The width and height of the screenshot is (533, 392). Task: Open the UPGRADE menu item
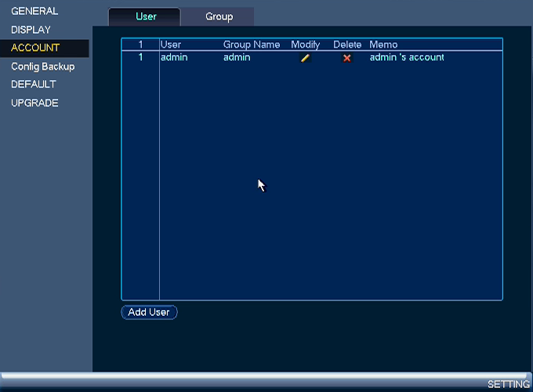coord(34,103)
